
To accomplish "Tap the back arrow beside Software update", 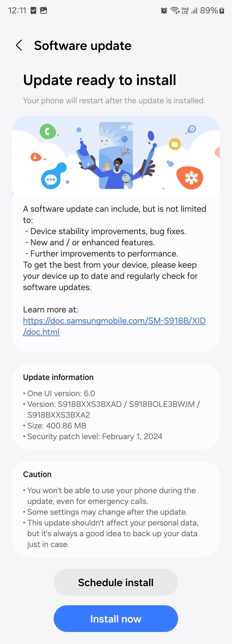I will pyautogui.click(x=19, y=45).
